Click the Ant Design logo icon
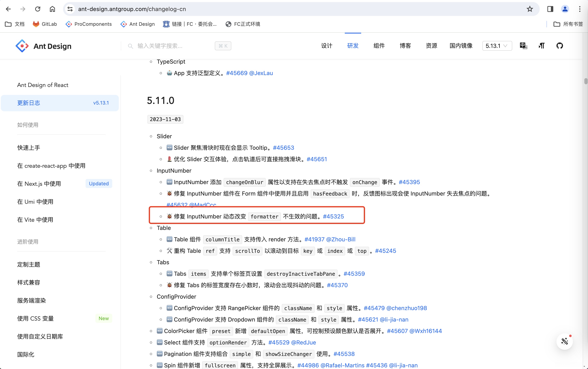This screenshot has width=588, height=369. click(x=22, y=46)
